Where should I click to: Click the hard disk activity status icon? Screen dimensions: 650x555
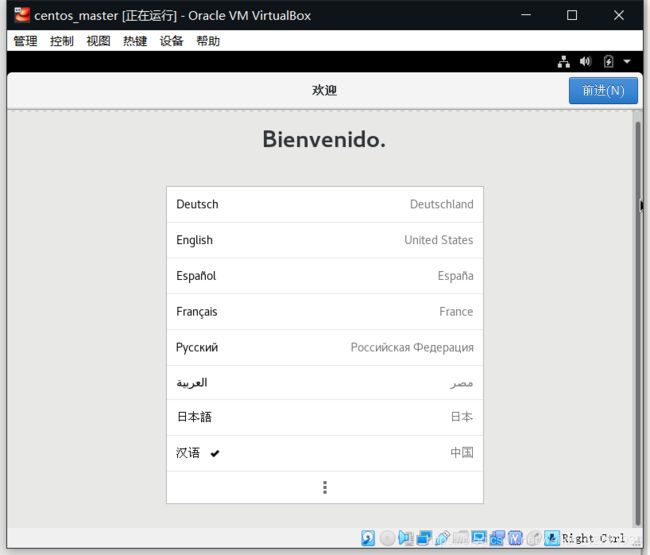click(x=368, y=538)
